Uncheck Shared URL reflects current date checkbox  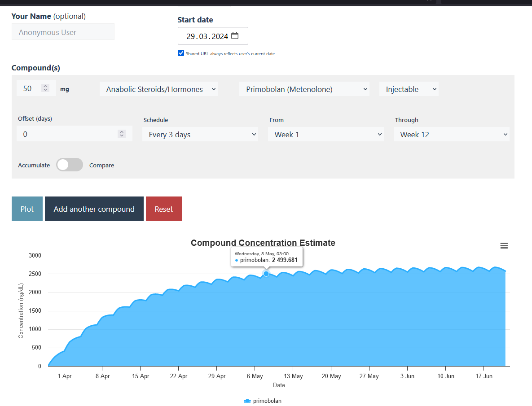pos(181,53)
